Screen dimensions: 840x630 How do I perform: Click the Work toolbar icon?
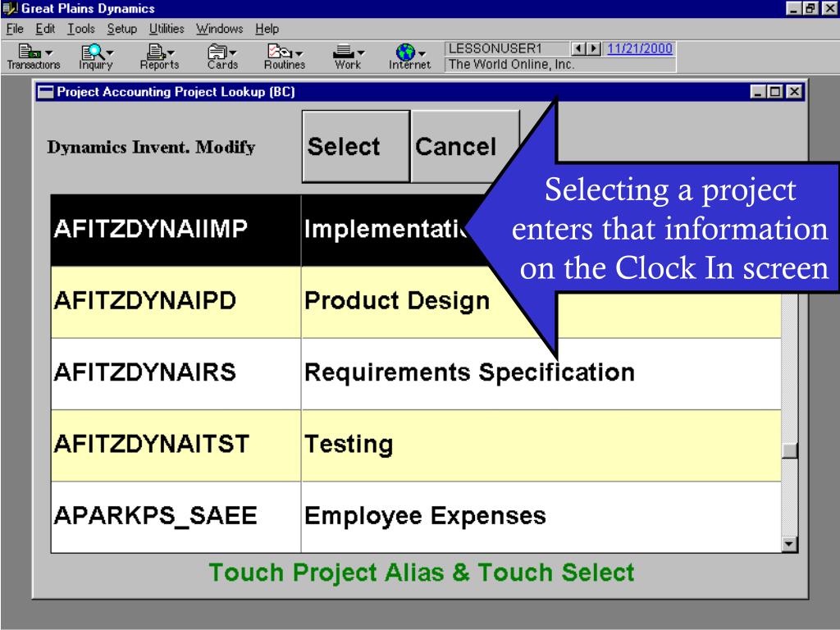point(344,52)
